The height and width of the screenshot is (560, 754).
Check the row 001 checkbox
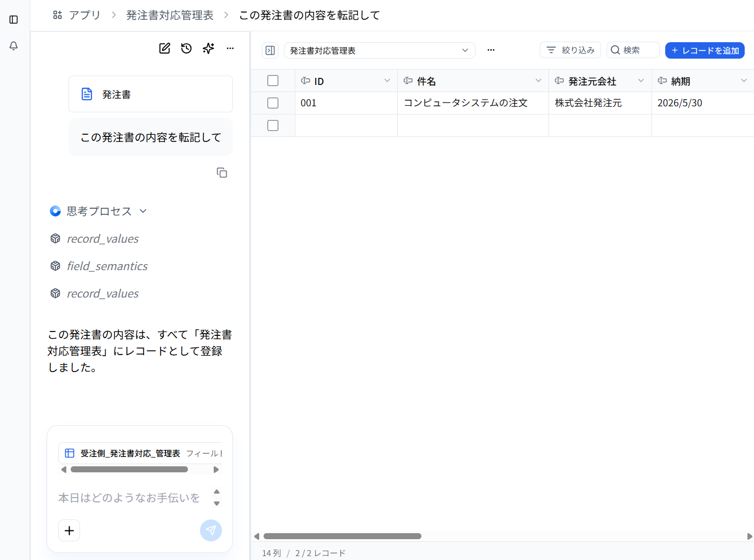pos(273,103)
